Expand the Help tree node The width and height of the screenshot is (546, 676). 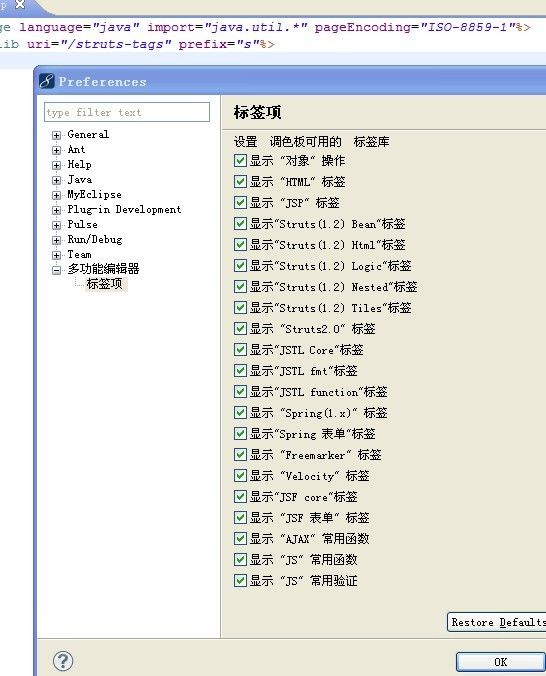click(x=56, y=165)
